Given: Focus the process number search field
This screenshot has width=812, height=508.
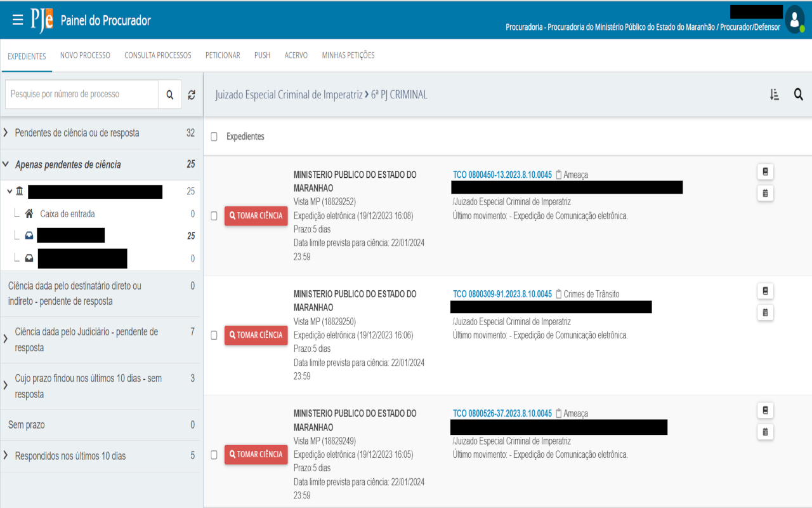Looking at the screenshot, I should point(82,95).
